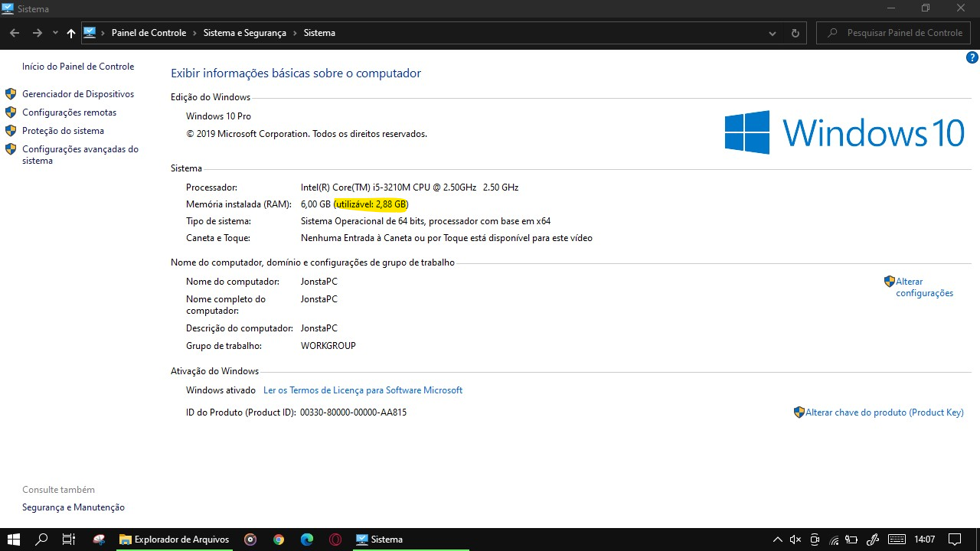Screen dimensions: 980x551
Task: Open the address bar history dropdown
Action: tap(773, 33)
